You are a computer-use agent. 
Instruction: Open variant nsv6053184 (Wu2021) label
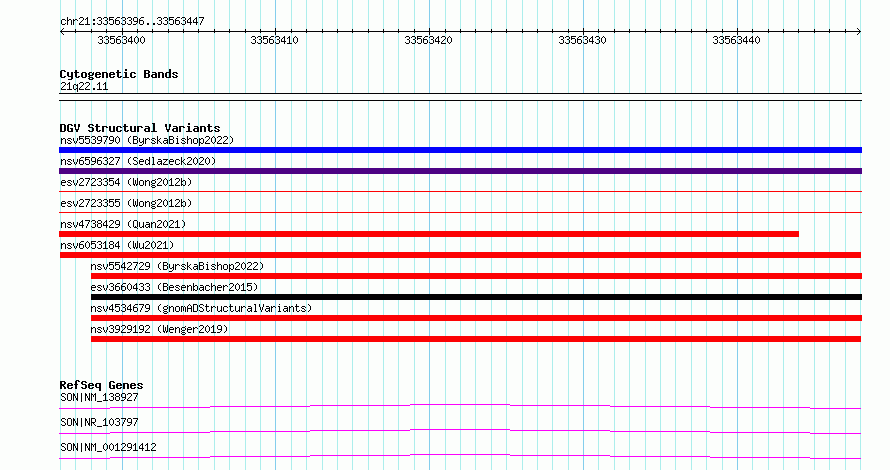(117, 245)
